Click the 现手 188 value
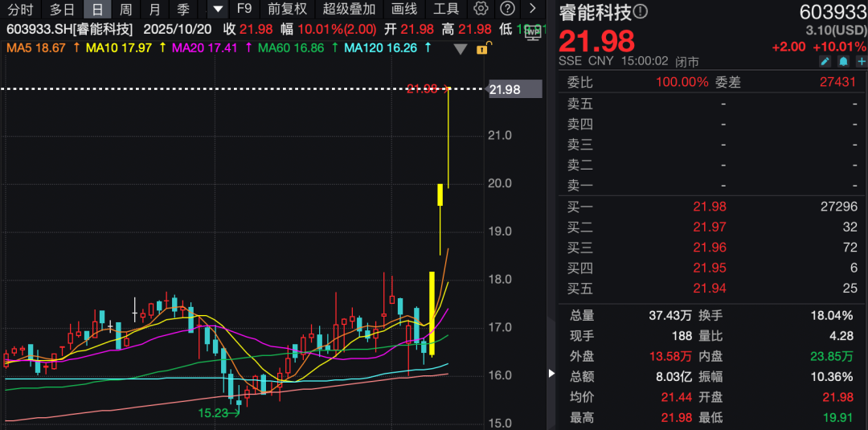Viewport: 868px width, 430px height. coord(682,336)
